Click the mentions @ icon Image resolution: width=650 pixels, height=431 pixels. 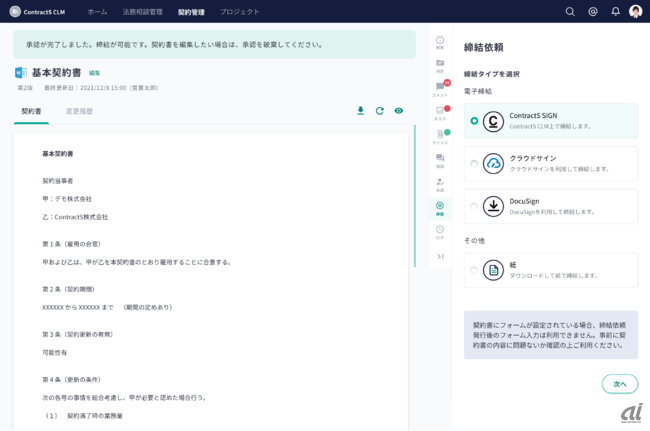593,12
